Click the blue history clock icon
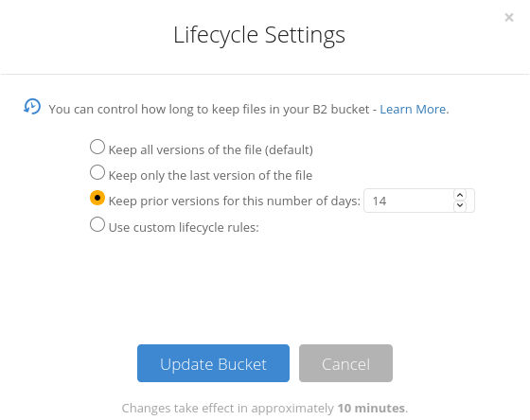The image size is (530, 420). [x=32, y=107]
